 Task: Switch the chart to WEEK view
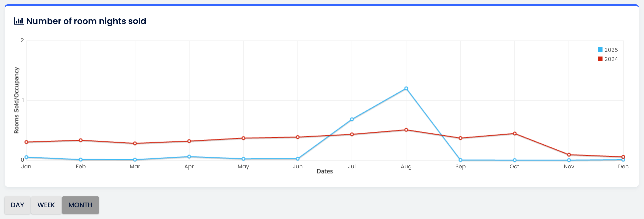point(46,205)
